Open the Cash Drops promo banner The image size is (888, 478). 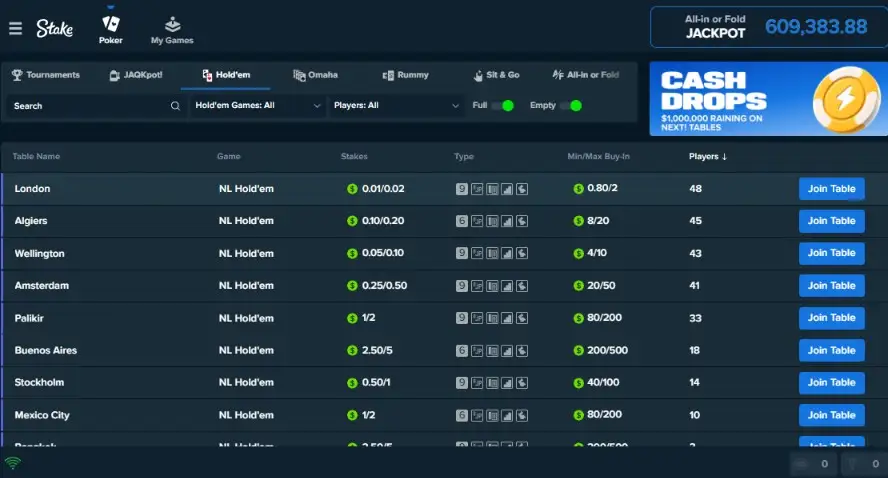pos(769,99)
